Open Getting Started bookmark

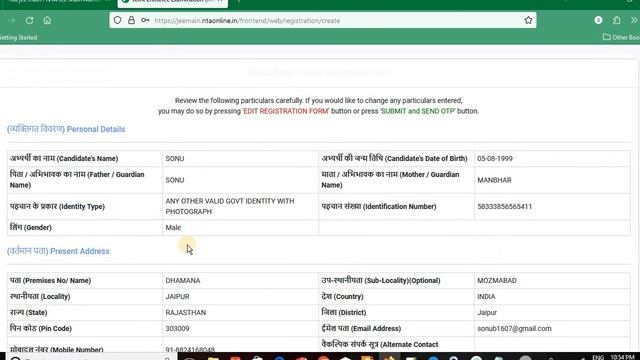tap(18, 38)
